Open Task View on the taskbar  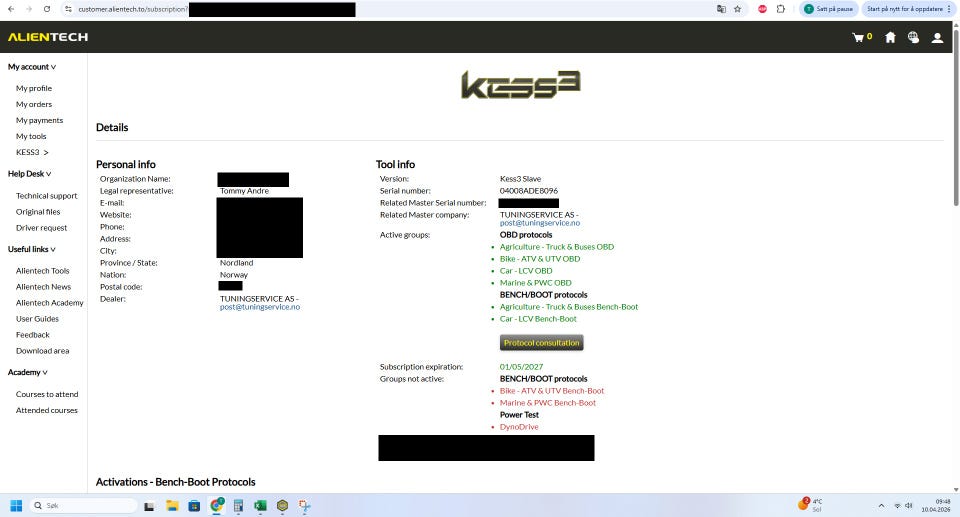149,506
